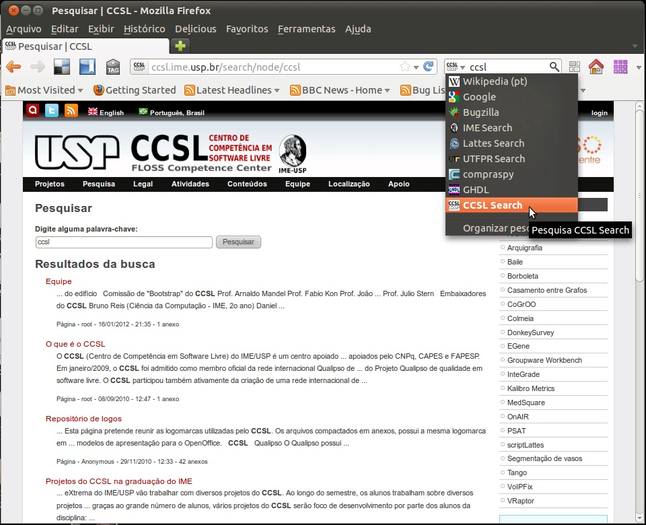Expand Latest Headlines feed dropdown

232,90
